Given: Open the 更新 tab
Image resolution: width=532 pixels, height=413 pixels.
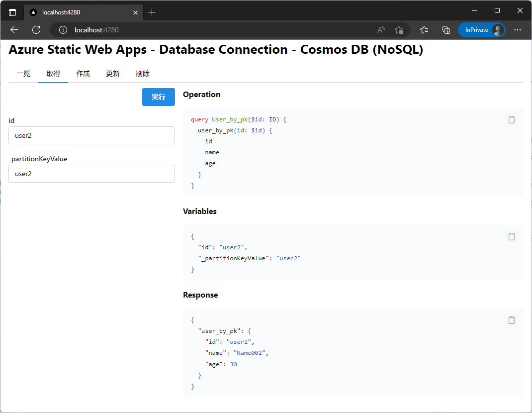Looking at the screenshot, I should [x=113, y=74].
